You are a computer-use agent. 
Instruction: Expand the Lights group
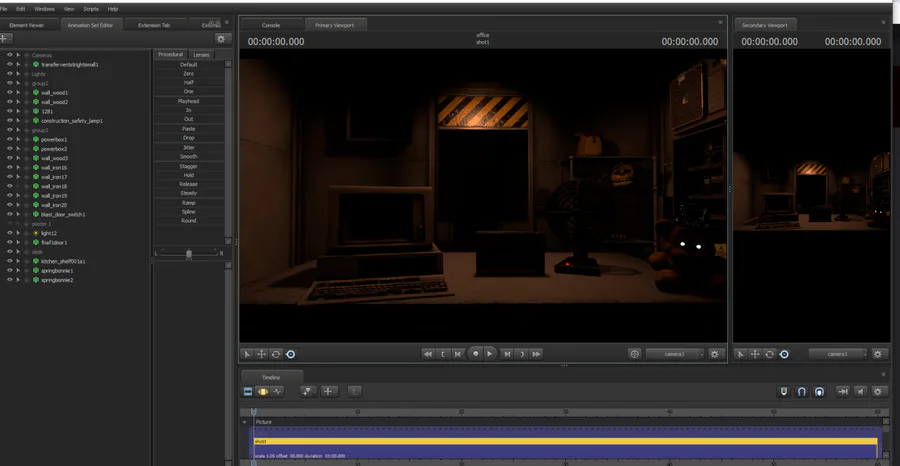pyautogui.click(x=26, y=74)
